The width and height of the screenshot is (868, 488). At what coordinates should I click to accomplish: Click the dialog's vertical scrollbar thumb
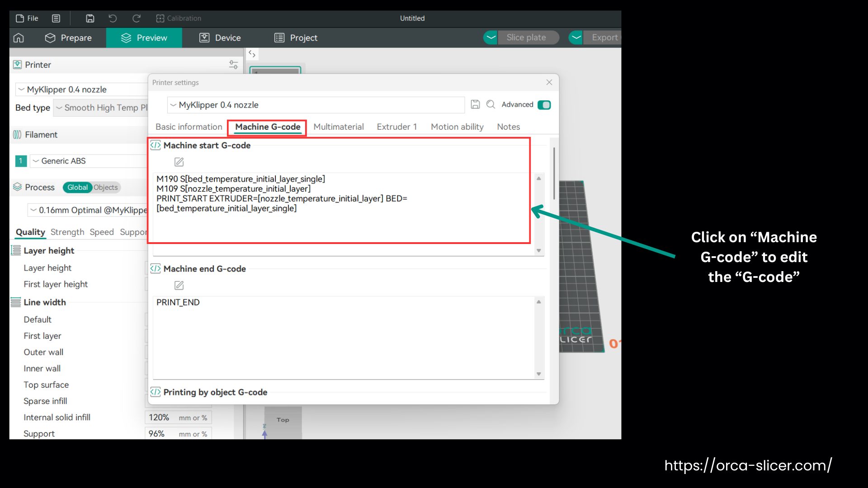click(554, 173)
